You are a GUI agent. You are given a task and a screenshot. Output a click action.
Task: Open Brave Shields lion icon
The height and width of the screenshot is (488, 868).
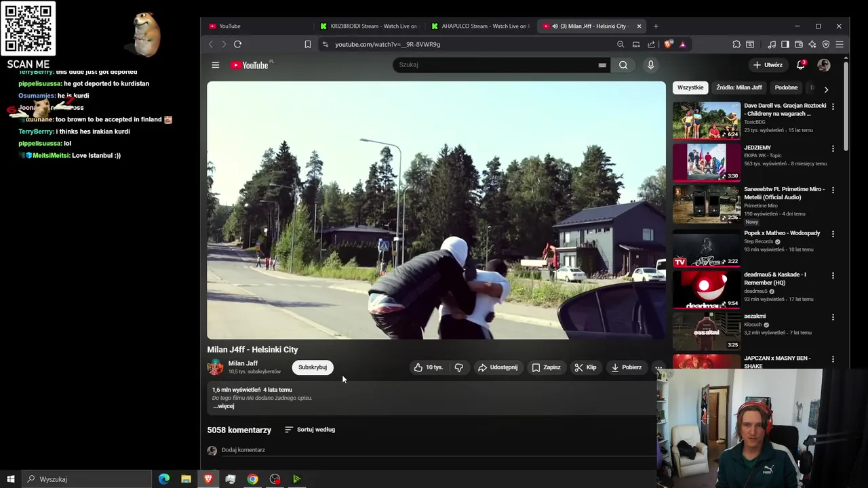[669, 44]
